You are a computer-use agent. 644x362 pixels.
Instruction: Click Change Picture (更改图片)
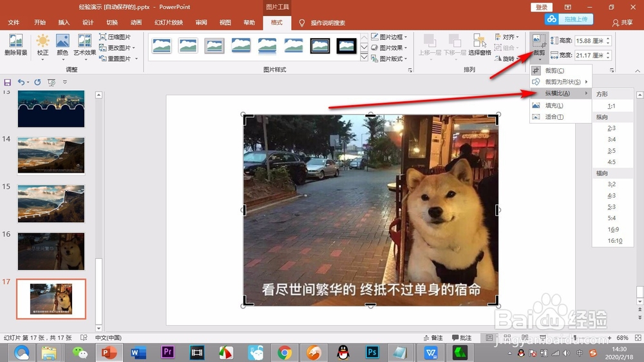tap(117, 48)
